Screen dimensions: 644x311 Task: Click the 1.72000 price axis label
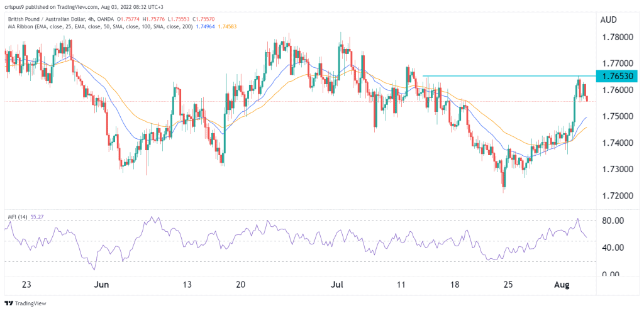(619, 195)
